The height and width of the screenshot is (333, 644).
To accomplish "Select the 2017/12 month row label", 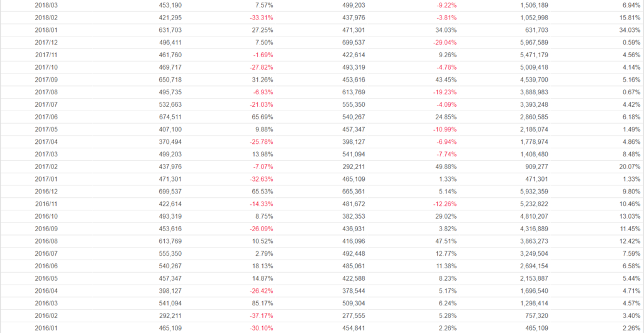I will pyautogui.click(x=47, y=43).
